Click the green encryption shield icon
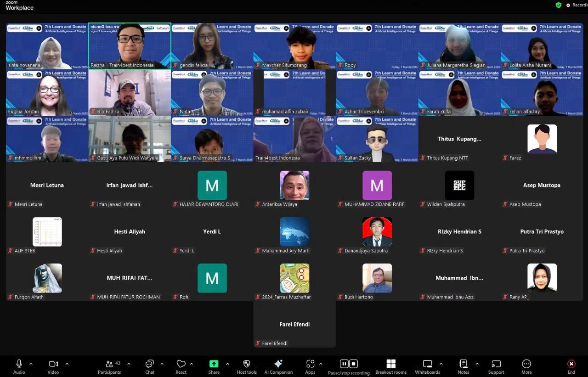The image size is (588, 377). pyautogui.click(x=559, y=5)
